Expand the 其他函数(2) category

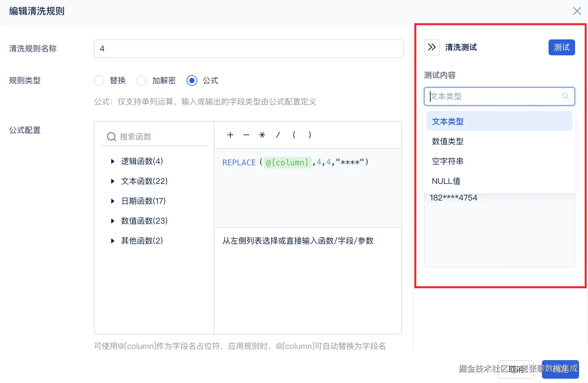coord(113,241)
